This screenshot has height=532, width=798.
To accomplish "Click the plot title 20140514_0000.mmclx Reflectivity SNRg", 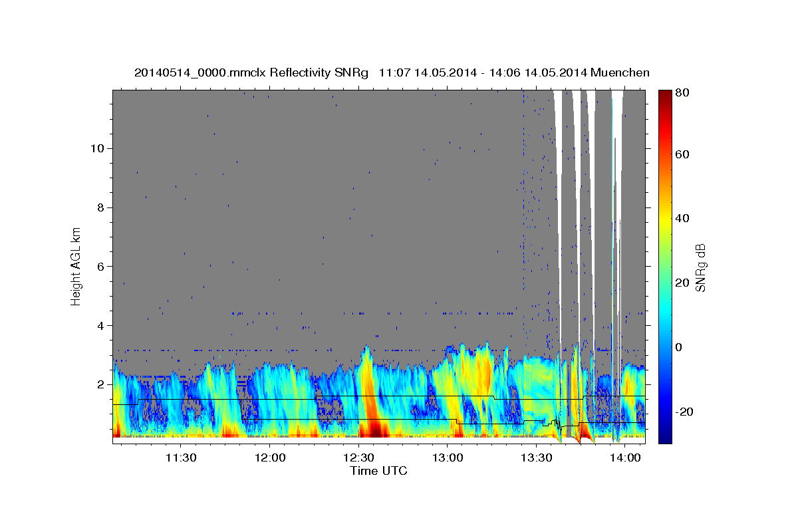I will tap(251, 72).
